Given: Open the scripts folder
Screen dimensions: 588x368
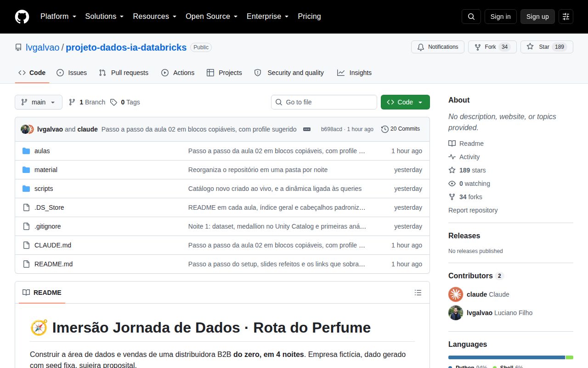Looking at the screenshot, I should click(x=44, y=189).
